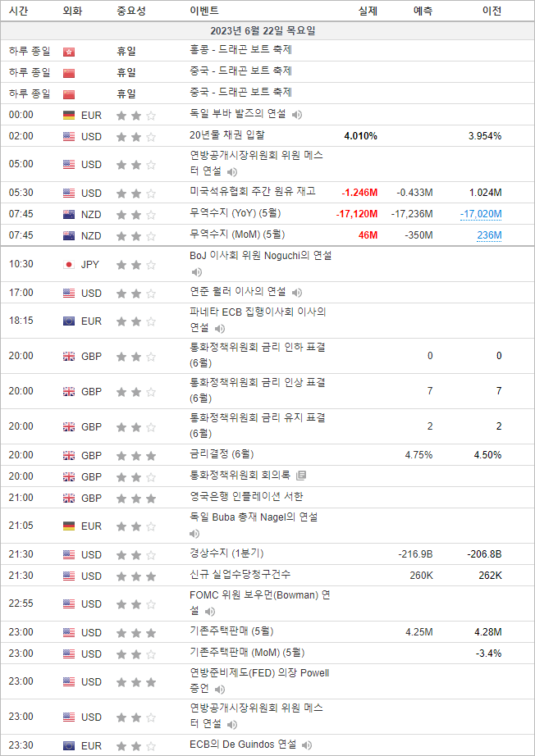Click the Hong Kong flag icon

pos(69,51)
